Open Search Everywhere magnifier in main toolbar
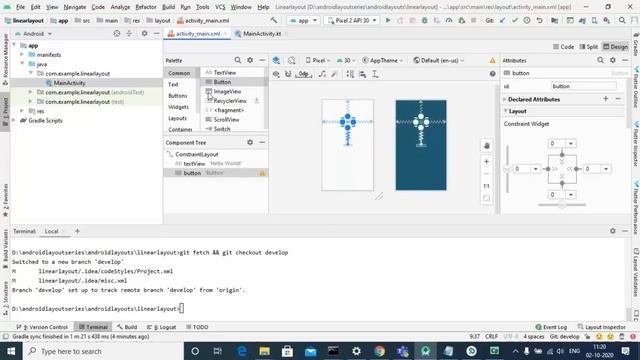The height and width of the screenshot is (360, 640). (622, 20)
